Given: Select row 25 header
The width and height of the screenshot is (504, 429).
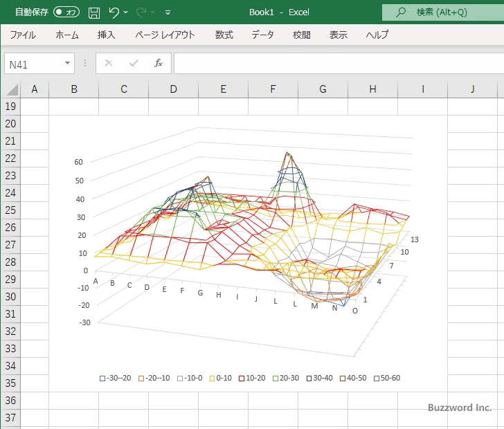Looking at the screenshot, I should [10, 210].
